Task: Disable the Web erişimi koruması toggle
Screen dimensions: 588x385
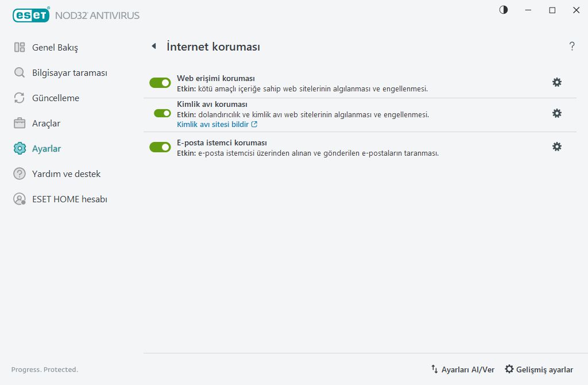Action: tap(160, 83)
